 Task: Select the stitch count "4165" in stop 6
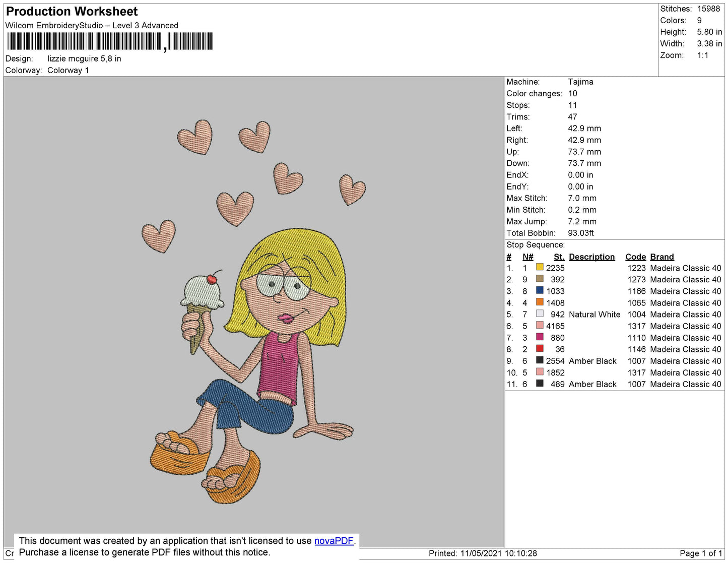point(555,326)
